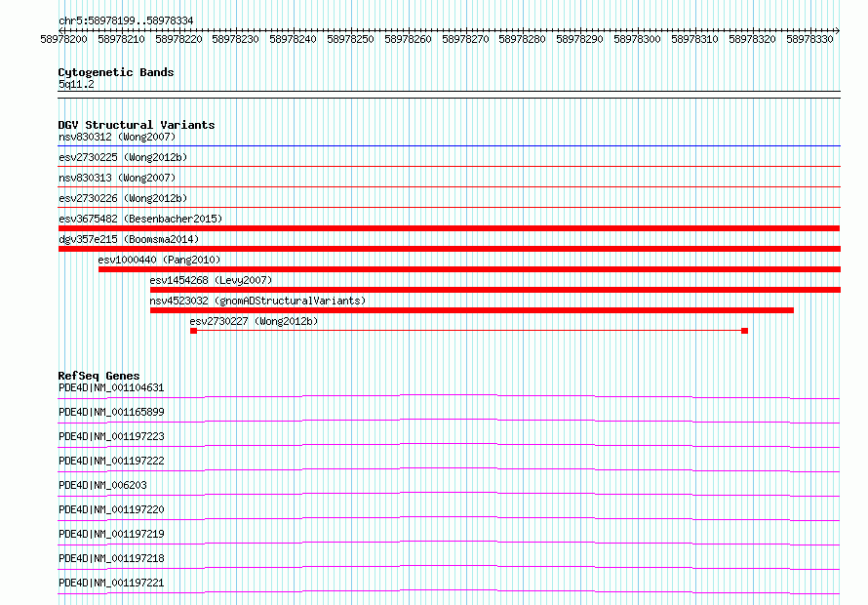
Task: Click the DGV Structural Variants track title
Action: pos(137,125)
